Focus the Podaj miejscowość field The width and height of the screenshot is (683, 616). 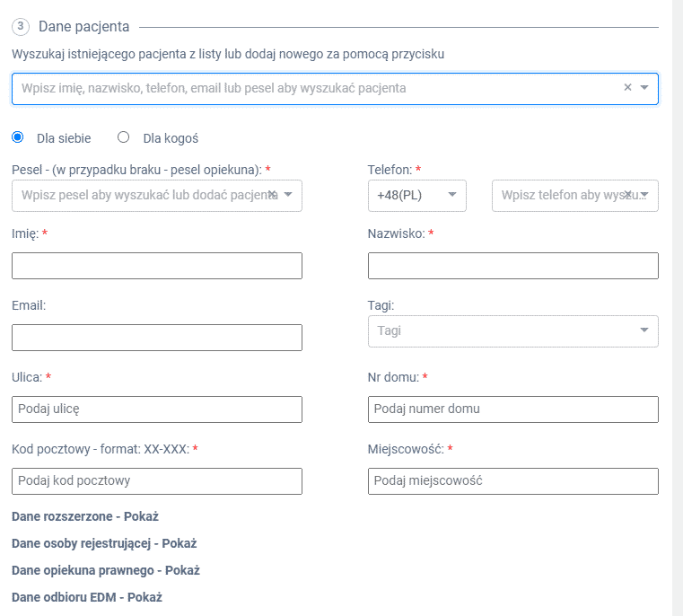pos(513,481)
